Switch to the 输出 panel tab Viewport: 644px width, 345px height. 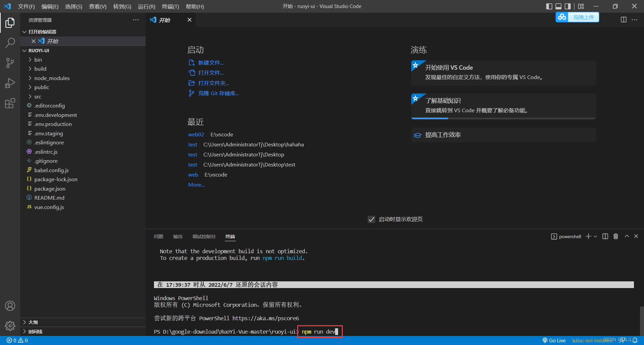[178, 236]
